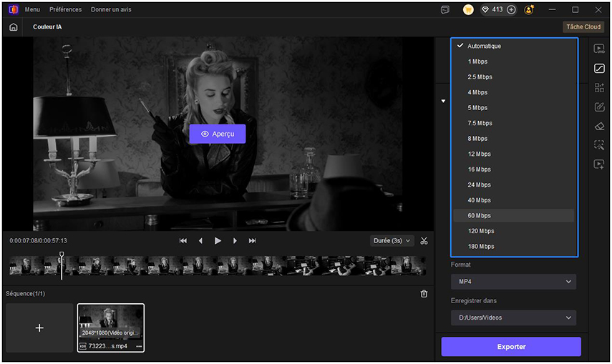
Task: Select 12 Mbps bitrate
Action: [x=514, y=154]
